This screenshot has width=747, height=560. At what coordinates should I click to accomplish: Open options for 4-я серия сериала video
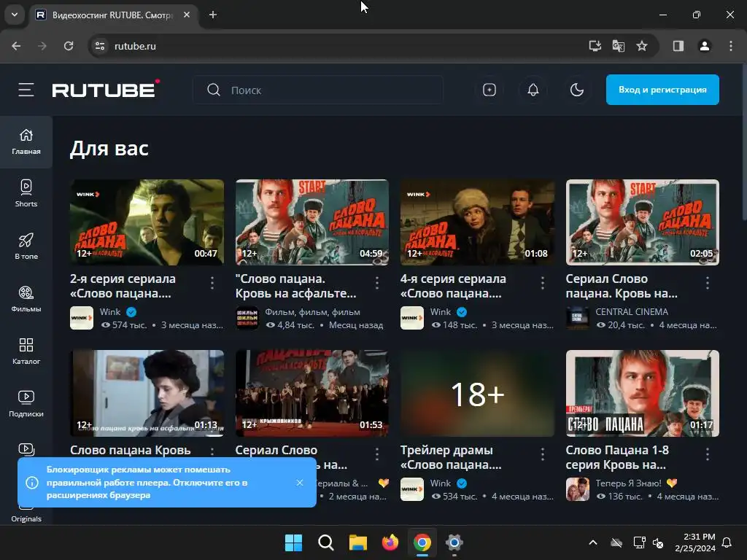point(542,283)
